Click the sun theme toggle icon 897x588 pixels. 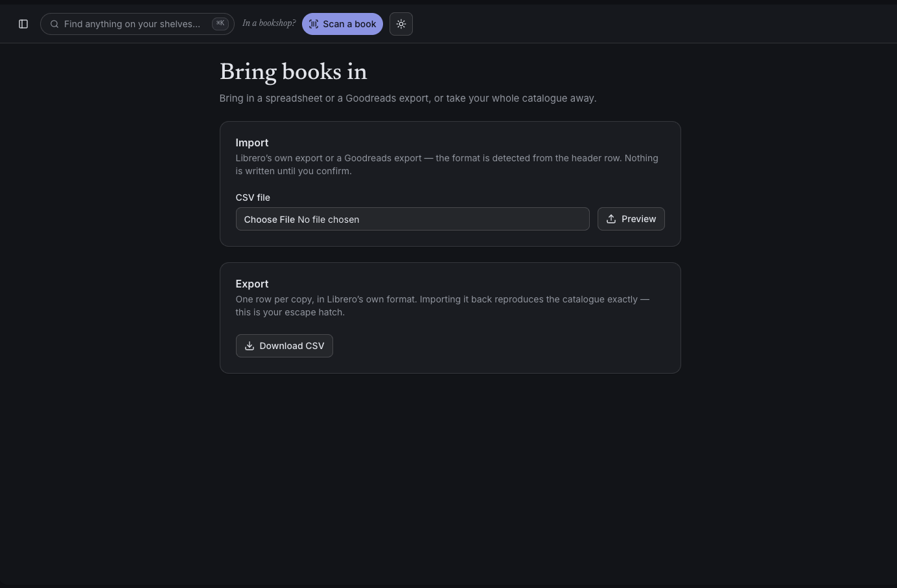click(x=401, y=24)
